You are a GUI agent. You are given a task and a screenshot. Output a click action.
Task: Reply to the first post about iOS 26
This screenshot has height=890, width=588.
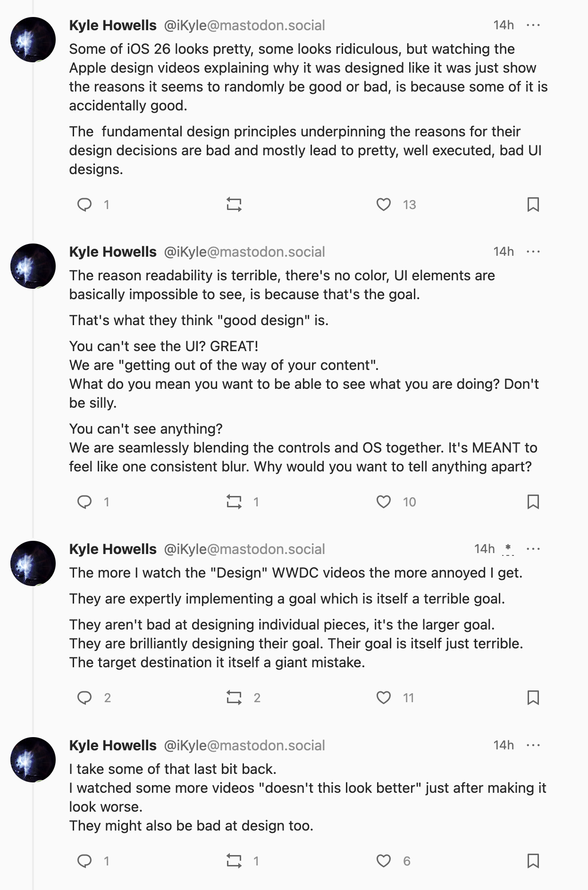(x=85, y=204)
